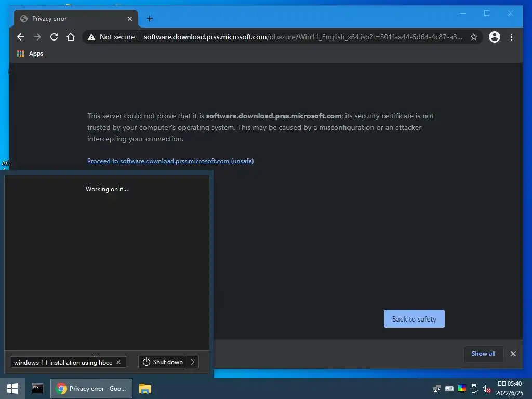Open a new tab with the plus button
This screenshot has width=532, height=399.
pyautogui.click(x=149, y=19)
